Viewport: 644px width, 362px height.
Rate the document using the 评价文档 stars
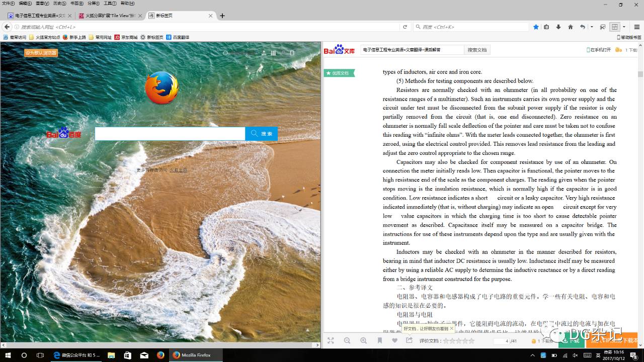pos(458,340)
